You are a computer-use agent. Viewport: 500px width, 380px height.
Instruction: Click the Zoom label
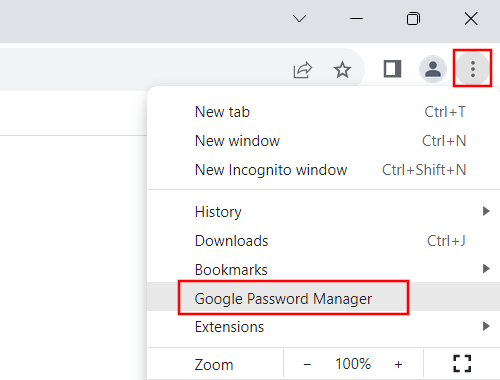tap(214, 365)
